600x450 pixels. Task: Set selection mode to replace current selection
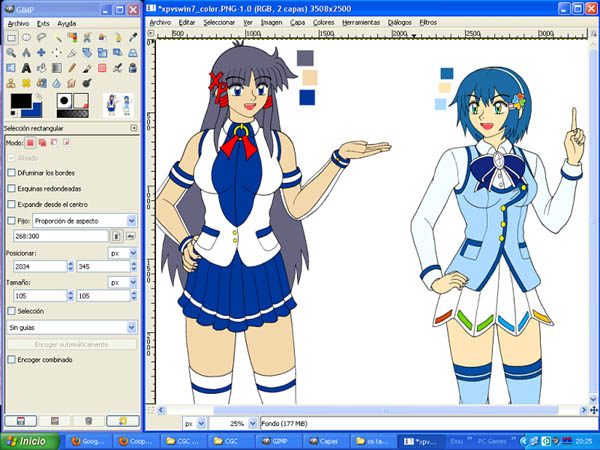pos(30,143)
